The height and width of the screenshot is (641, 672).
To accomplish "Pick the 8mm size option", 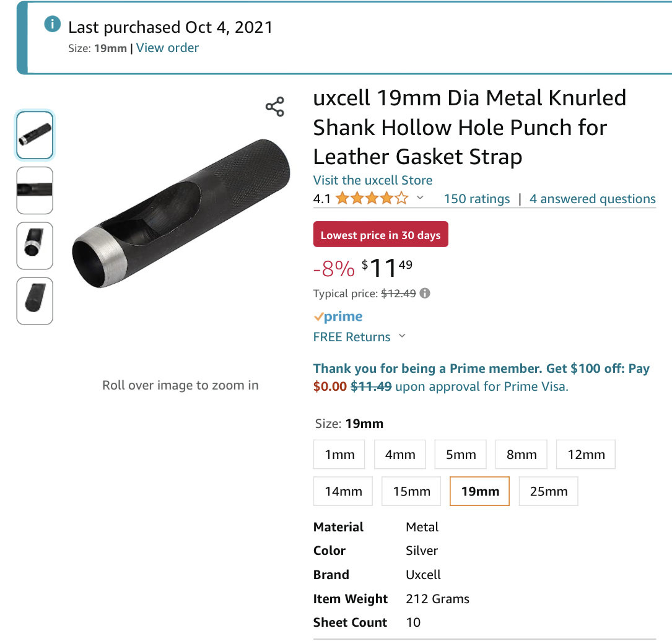I will pos(521,454).
